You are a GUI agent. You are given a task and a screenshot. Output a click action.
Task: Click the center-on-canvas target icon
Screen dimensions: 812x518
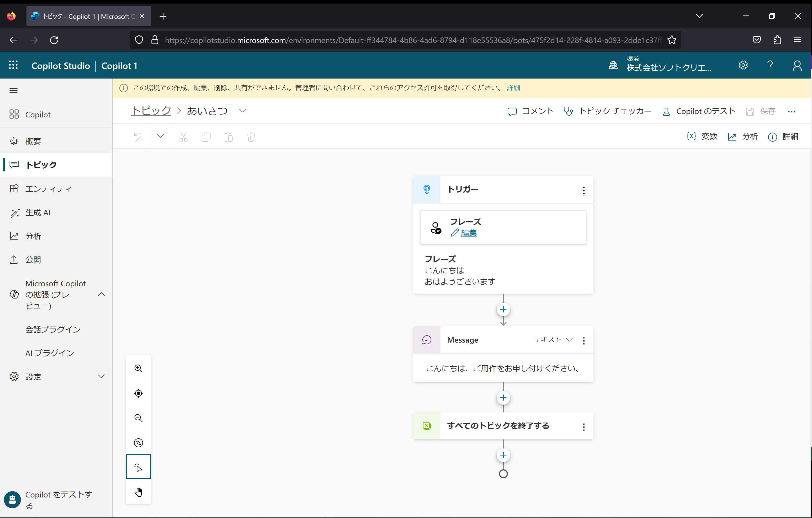tap(138, 393)
